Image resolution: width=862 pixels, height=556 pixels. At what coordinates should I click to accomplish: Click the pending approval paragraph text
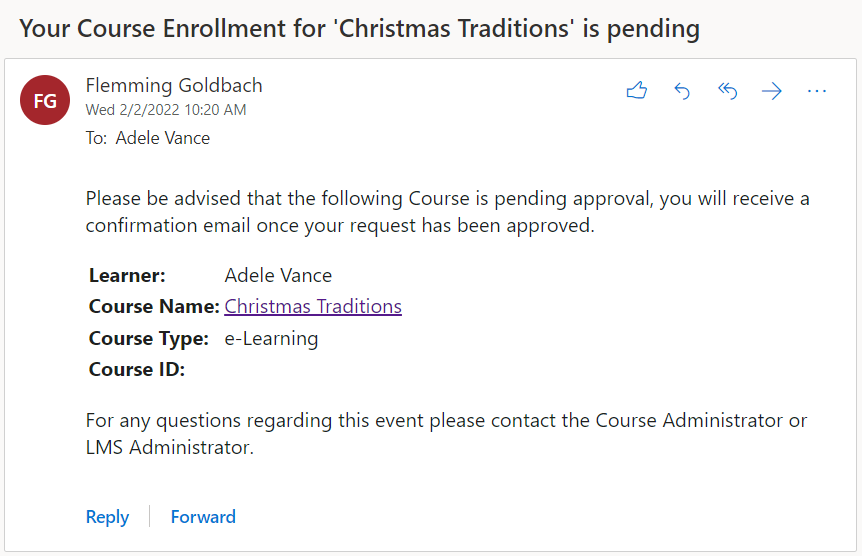coord(447,212)
